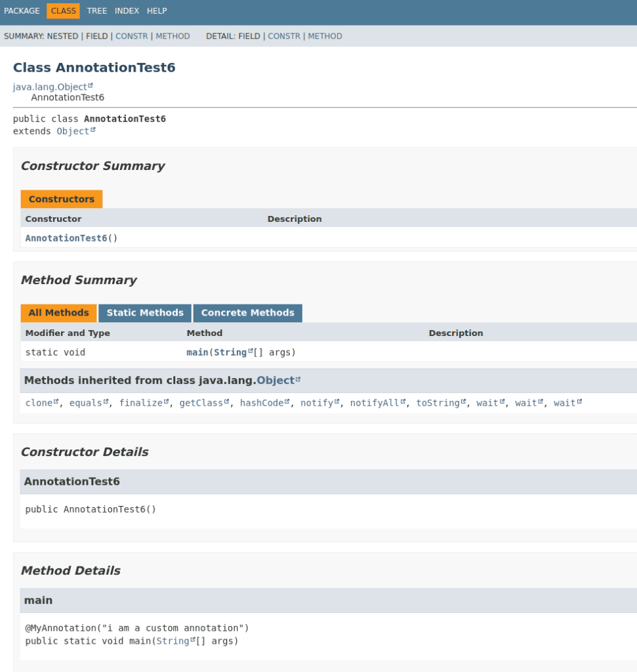This screenshot has height=672, width=637.
Task: Click external icon beside inherited class Object heading
Action: [x=298, y=379]
